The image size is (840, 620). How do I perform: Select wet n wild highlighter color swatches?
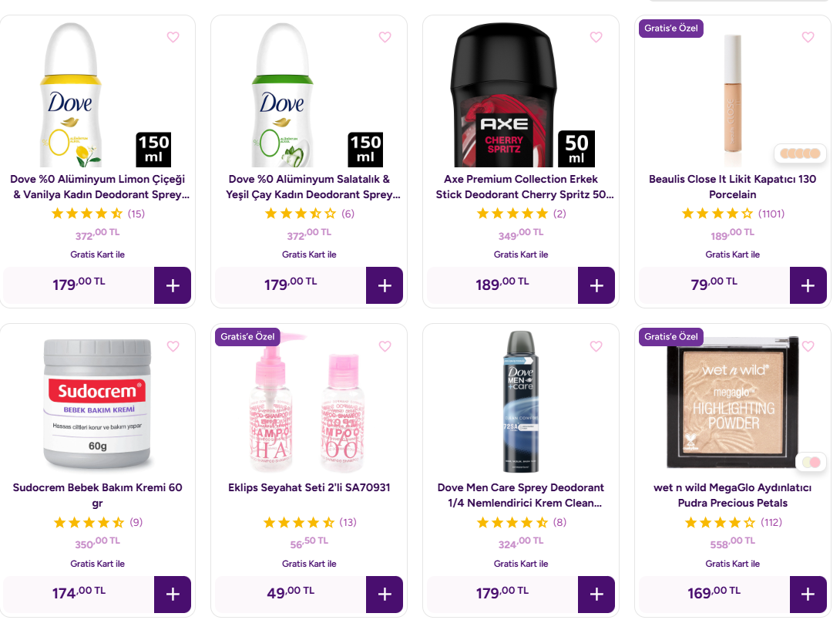click(811, 463)
